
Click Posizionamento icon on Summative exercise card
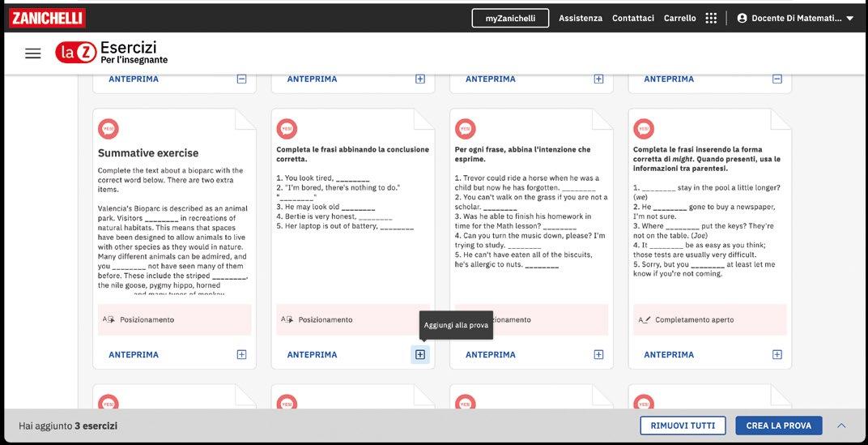(108, 319)
